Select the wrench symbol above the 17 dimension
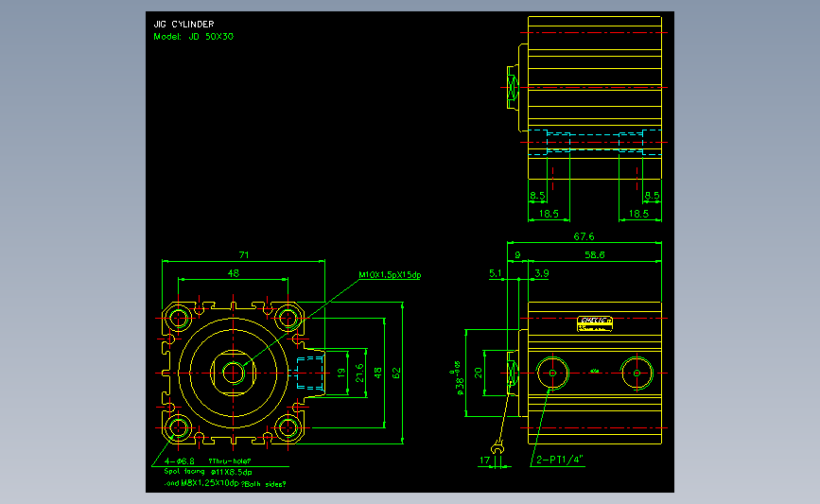The image size is (820, 504). click(x=497, y=448)
